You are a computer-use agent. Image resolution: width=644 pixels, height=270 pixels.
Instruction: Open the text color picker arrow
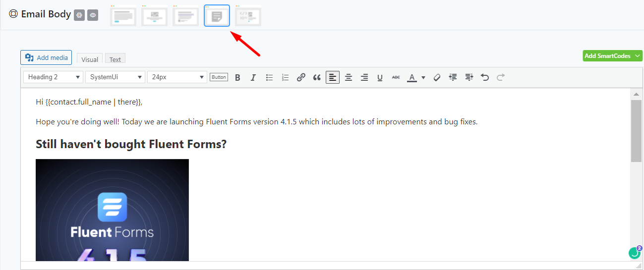click(x=423, y=77)
